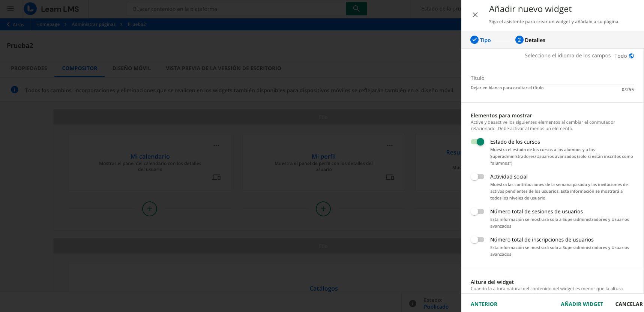
Task: Click the globe language selector icon
Action: point(631,56)
